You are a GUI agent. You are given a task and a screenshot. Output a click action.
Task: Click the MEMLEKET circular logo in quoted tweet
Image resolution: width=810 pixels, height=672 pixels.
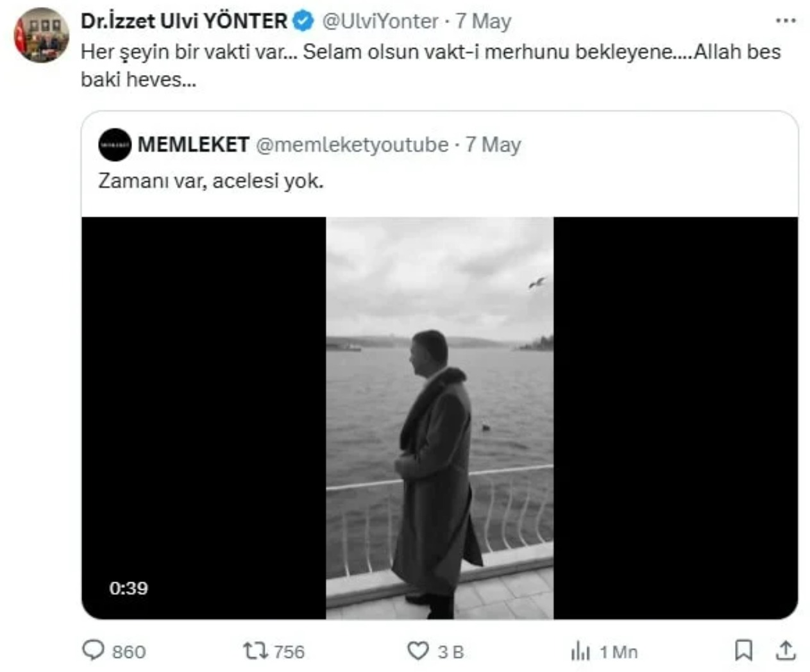coord(115,145)
